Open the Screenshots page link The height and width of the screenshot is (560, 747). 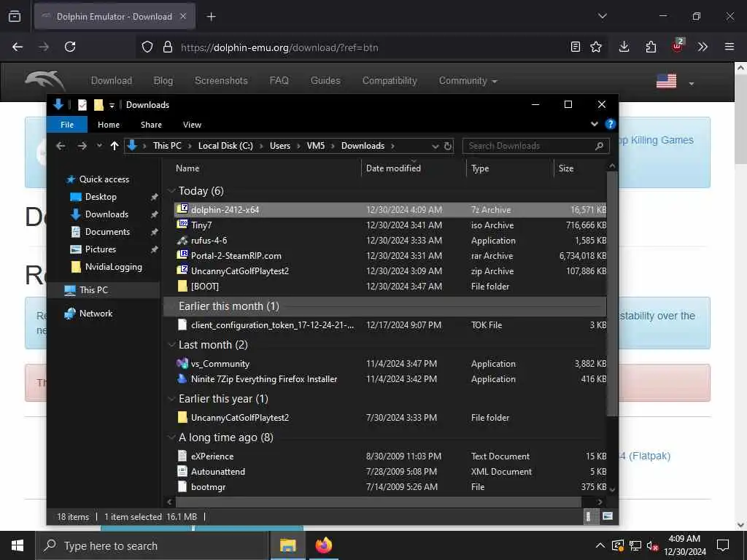(221, 80)
